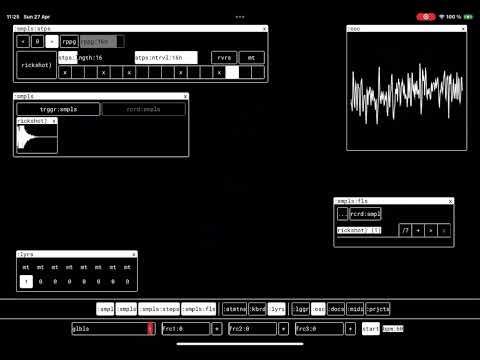
Task: Open the stps:ntrvl:16n selector
Action: (x=166, y=58)
